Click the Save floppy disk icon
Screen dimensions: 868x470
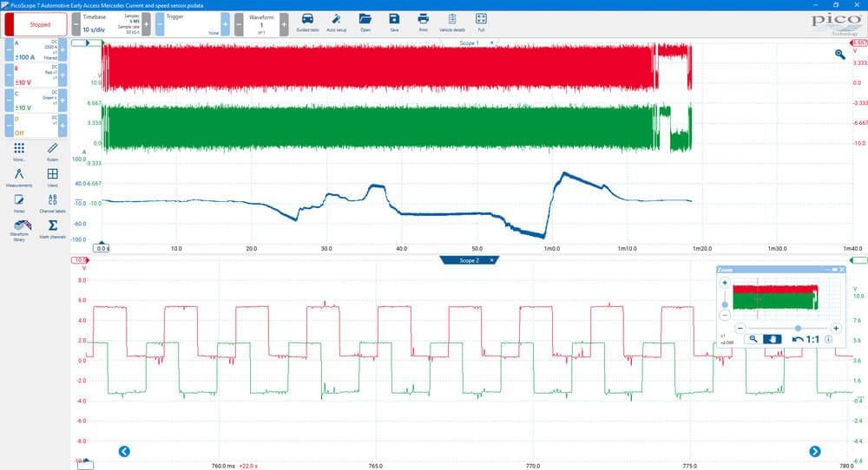[394, 23]
